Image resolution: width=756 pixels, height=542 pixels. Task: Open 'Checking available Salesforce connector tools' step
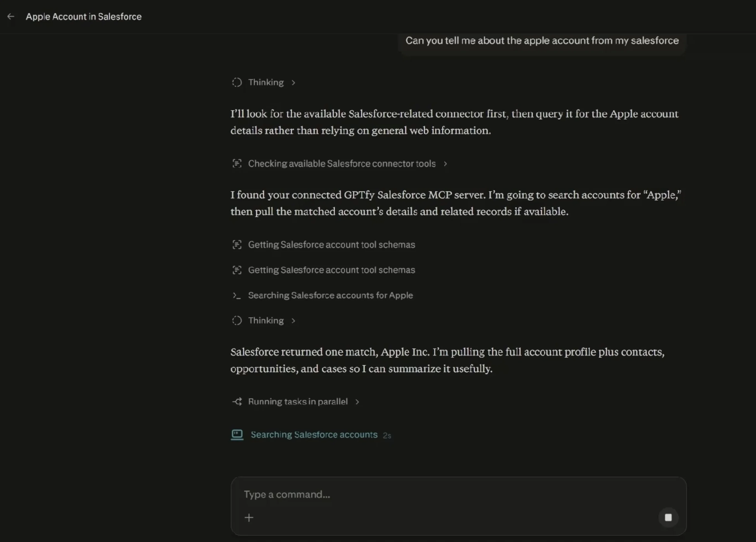(342, 163)
